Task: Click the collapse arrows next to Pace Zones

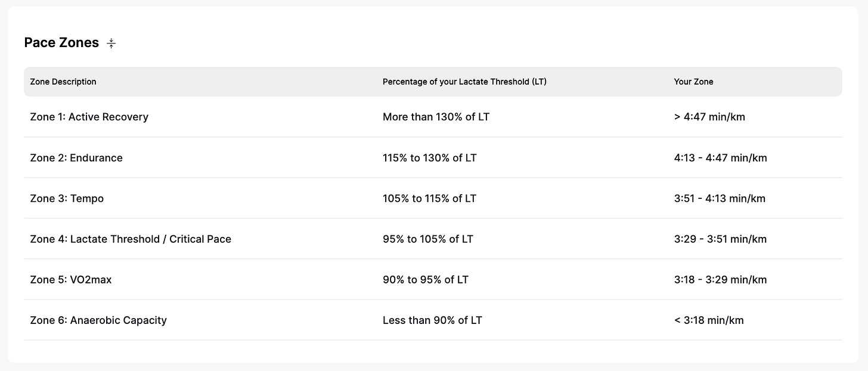Action: tap(111, 43)
